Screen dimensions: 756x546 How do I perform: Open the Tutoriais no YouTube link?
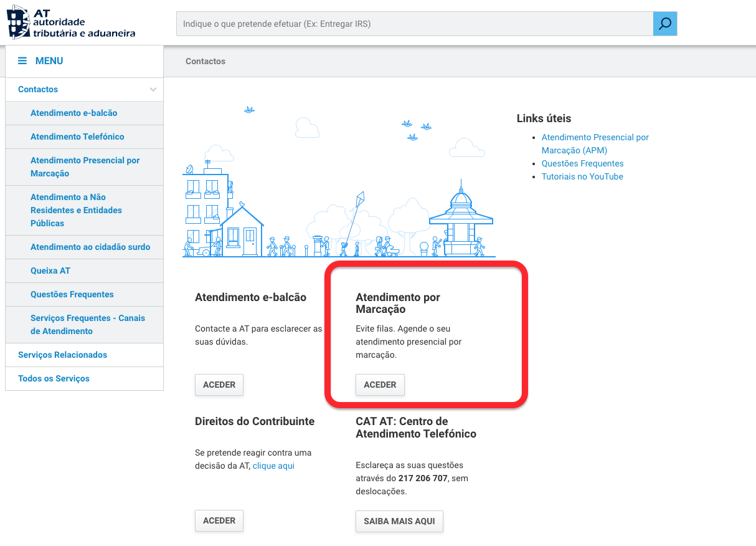click(x=582, y=176)
